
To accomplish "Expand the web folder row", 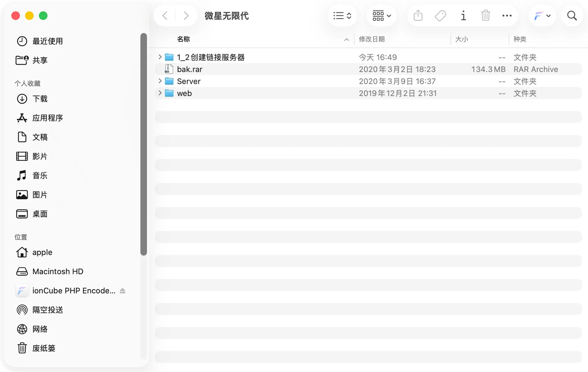I will 160,93.
